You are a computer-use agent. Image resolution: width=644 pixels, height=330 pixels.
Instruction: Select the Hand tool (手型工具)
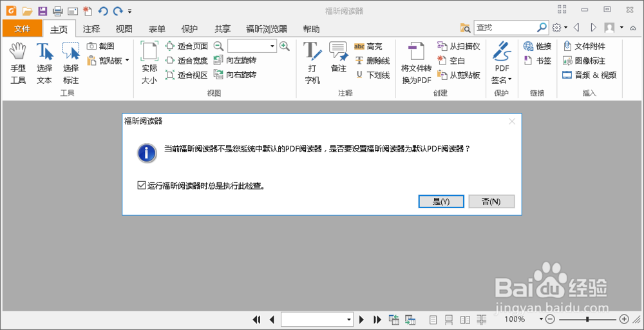click(18, 63)
